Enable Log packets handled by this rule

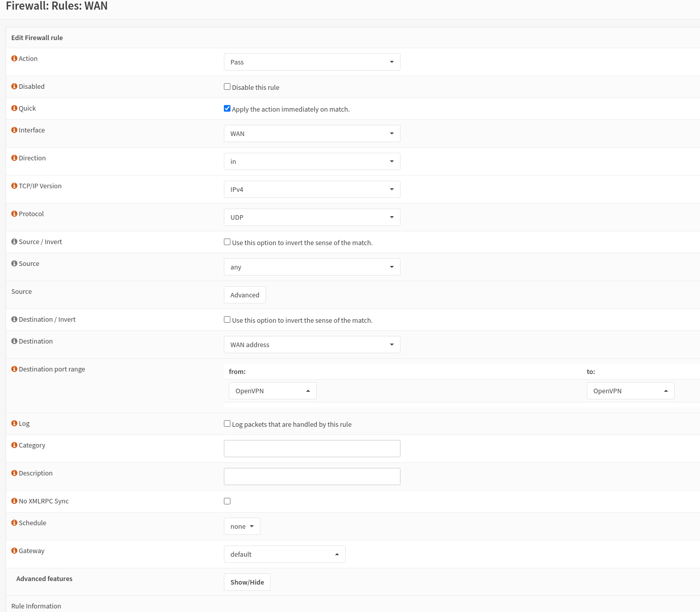coord(227,423)
